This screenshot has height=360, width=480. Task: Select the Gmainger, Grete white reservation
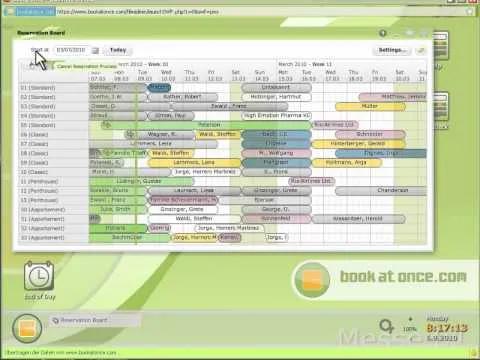coord(182,209)
